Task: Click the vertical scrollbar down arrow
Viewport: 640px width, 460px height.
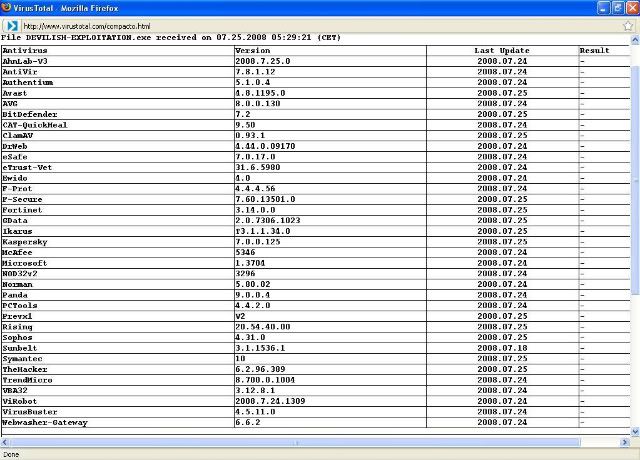Action: coord(635,431)
